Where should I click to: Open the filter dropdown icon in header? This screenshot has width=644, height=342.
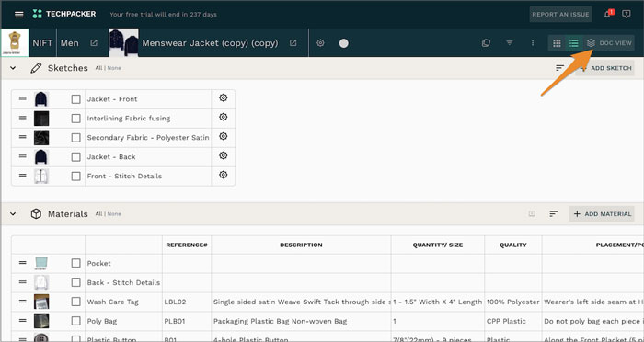click(510, 43)
